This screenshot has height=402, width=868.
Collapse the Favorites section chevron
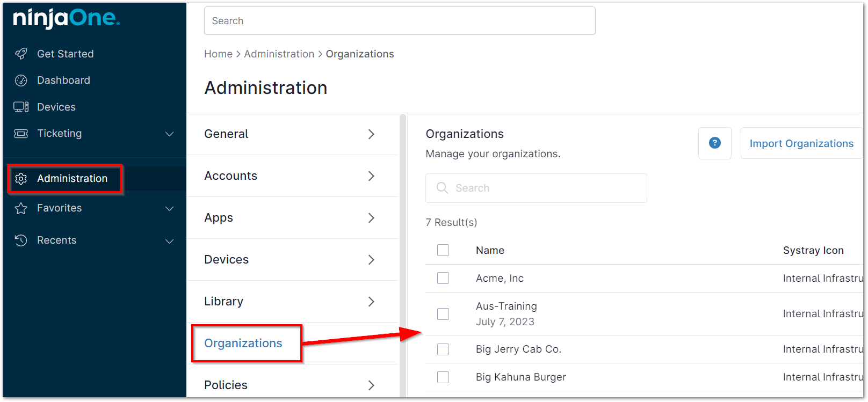tap(169, 208)
